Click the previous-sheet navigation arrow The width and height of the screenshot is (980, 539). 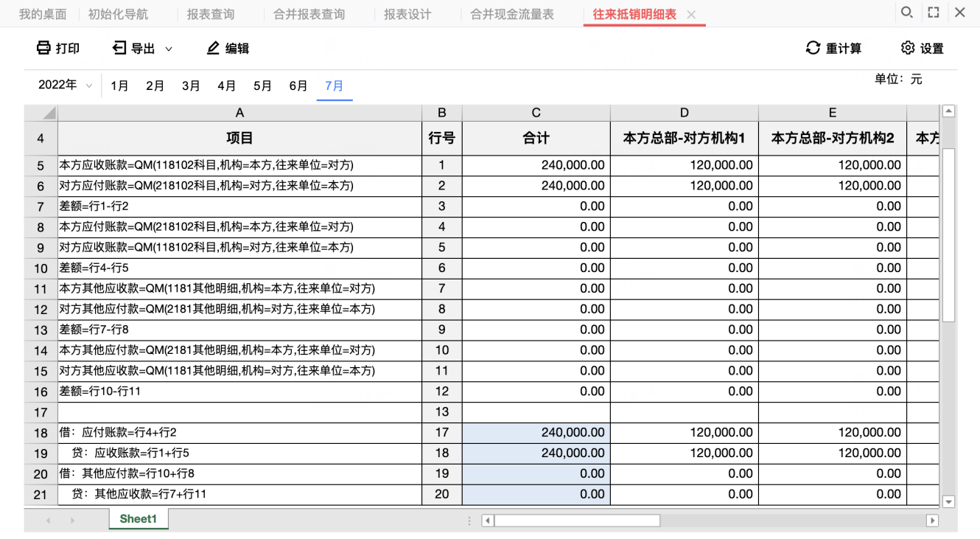[49, 521]
